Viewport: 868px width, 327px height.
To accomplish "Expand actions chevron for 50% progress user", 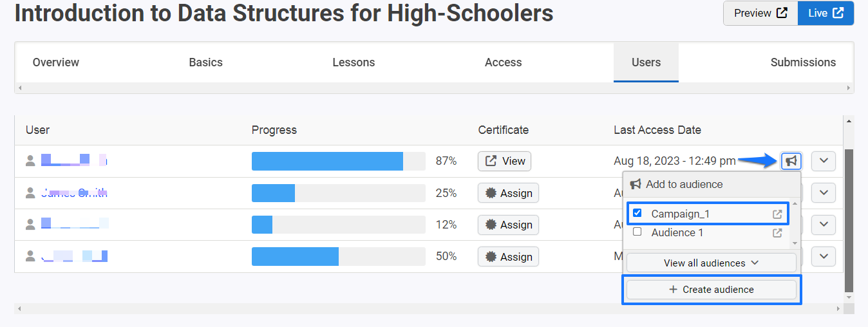I will [x=824, y=256].
